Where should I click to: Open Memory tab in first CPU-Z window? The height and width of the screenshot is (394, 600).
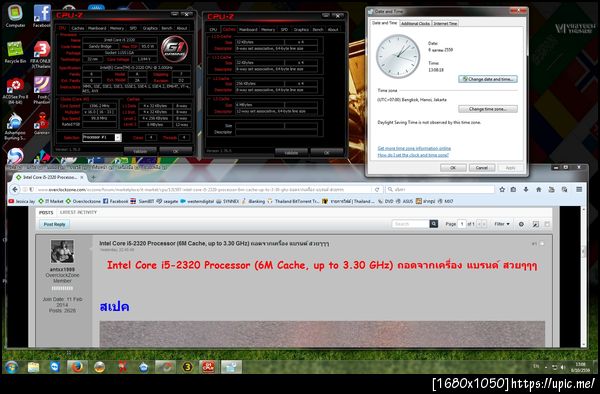coord(117,28)
